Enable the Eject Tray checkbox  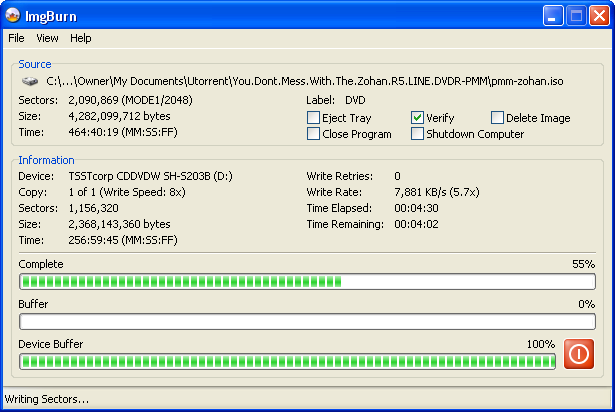(313, 117)
